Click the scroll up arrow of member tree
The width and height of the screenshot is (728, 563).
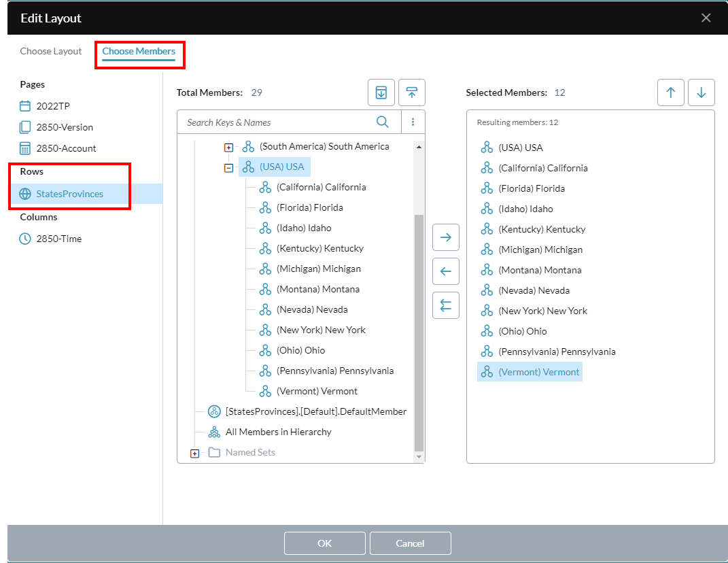tap(419, 147)
